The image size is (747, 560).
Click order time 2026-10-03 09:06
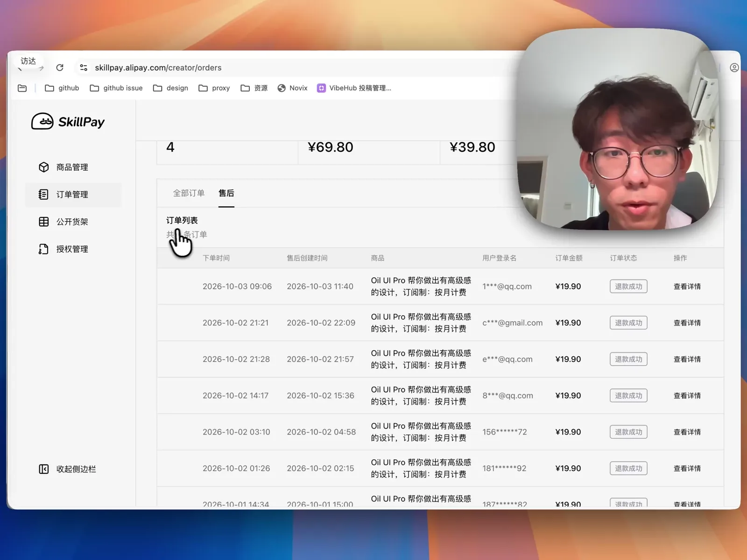click(x=237, y=287)
